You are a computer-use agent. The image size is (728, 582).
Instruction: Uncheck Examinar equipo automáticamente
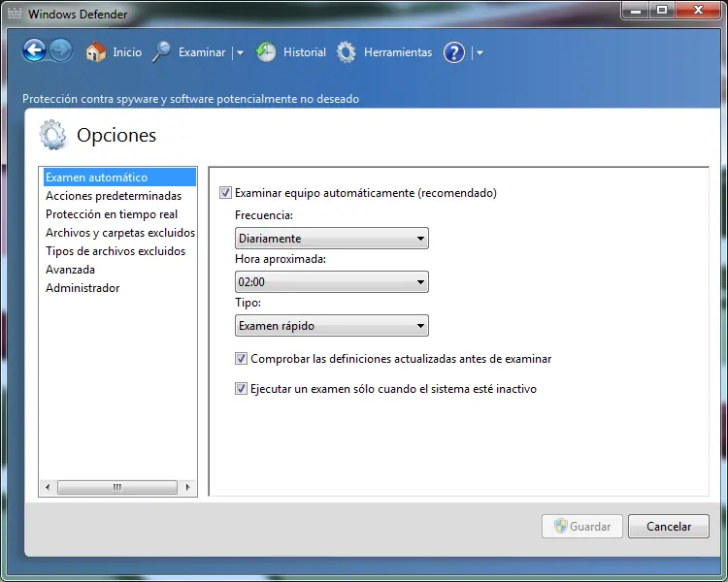[x=225, y=193]
